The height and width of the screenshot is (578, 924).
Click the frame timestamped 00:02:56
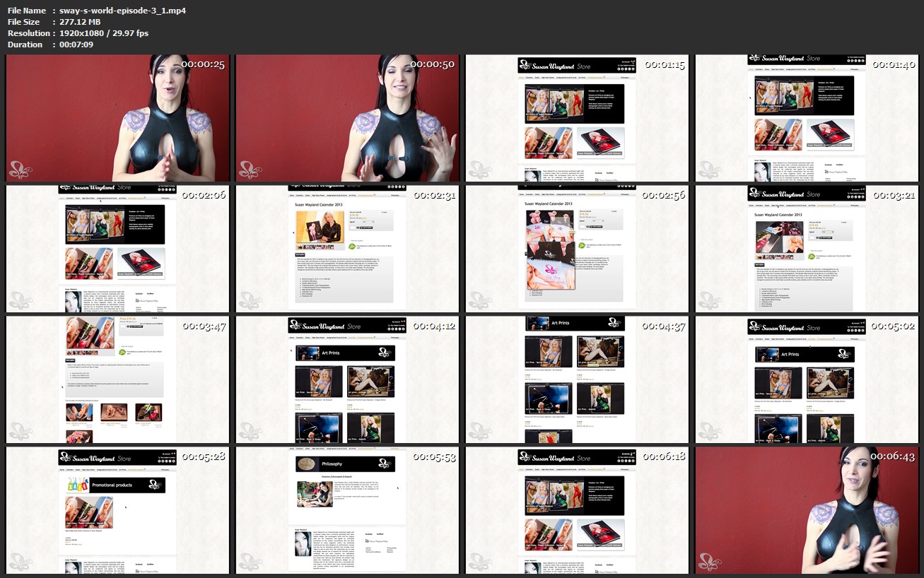point(577,249)
